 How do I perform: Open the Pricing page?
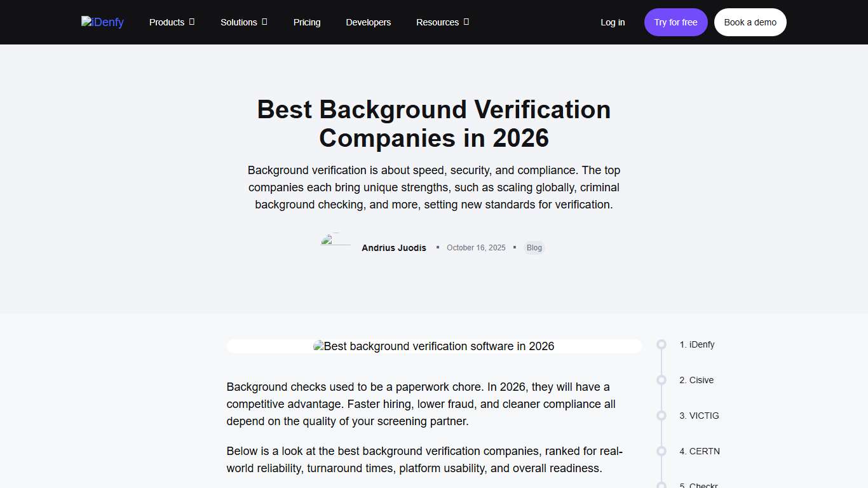tap(307, 22)
